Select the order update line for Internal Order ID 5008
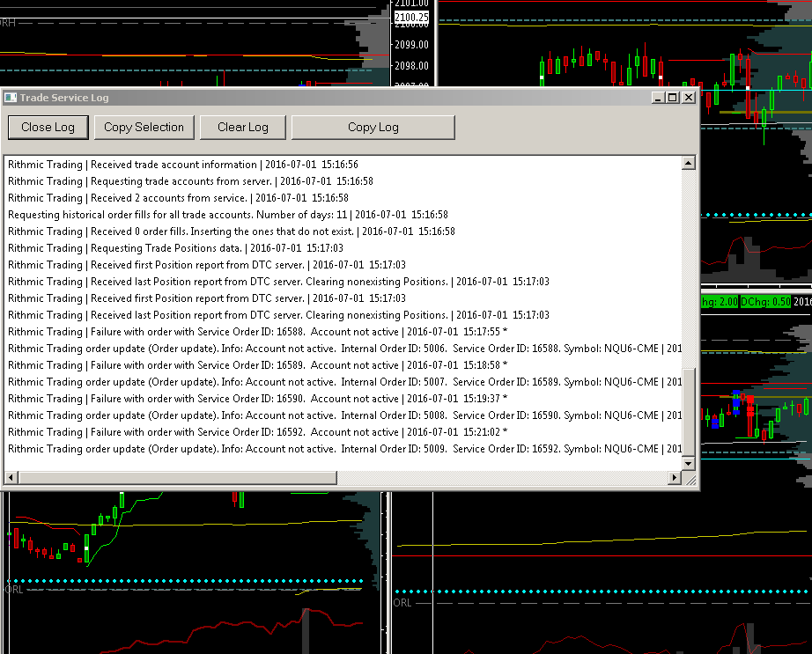Viewport: 812px width, 654px height. [x=344, y=415]
